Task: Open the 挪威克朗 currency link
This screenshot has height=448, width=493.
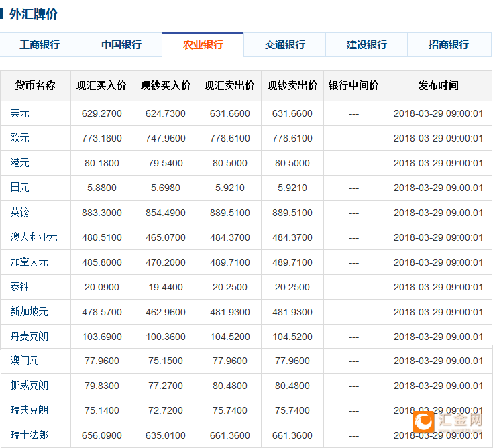Action: pos(29,386)
